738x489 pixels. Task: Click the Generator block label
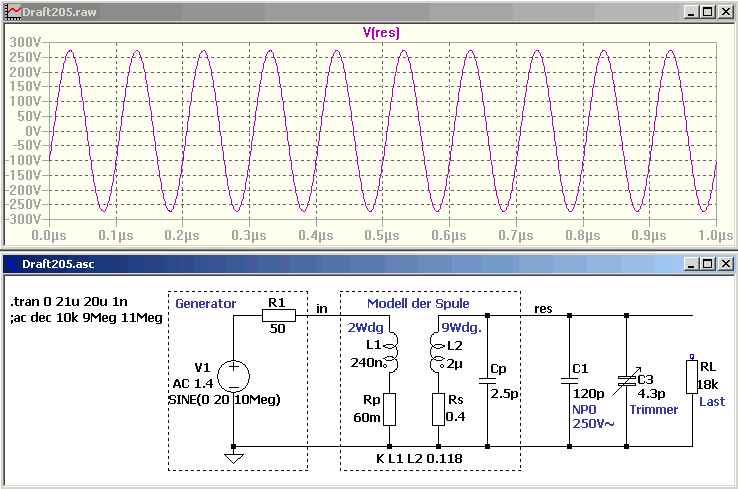click(x=205, y=304)
